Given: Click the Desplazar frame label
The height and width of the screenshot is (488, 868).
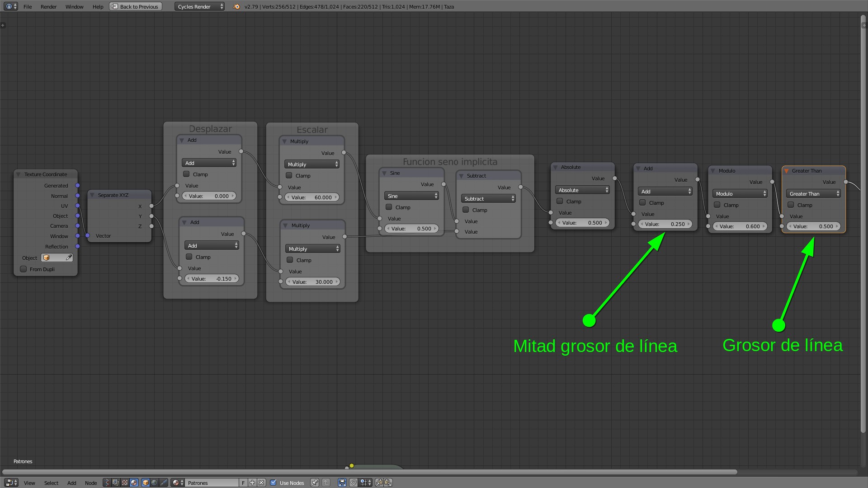Looking at the screenshot, I should tap(210, 129).
